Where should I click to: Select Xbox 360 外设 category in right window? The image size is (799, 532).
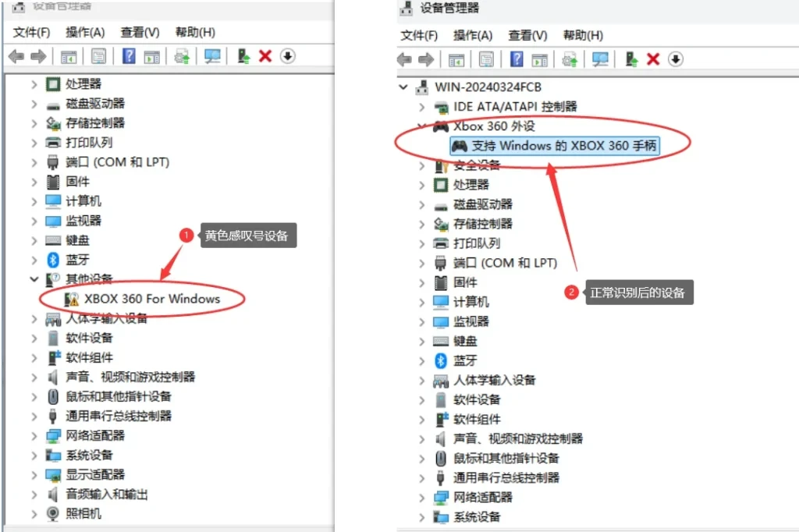(x=494, y=126)
